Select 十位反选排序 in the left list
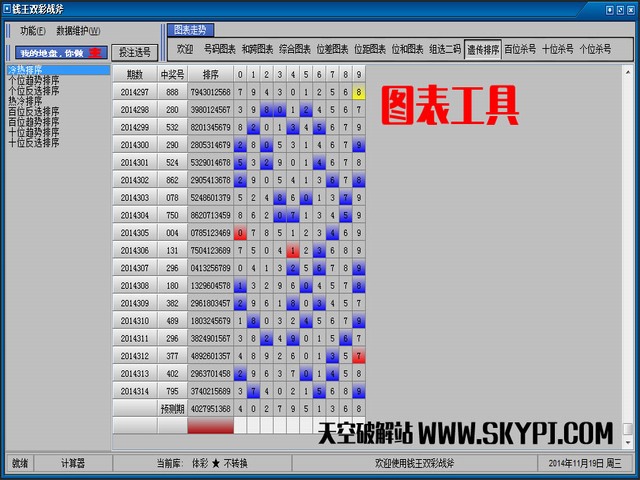This screenshot has height=480, width=640. (x=33, y=143)
